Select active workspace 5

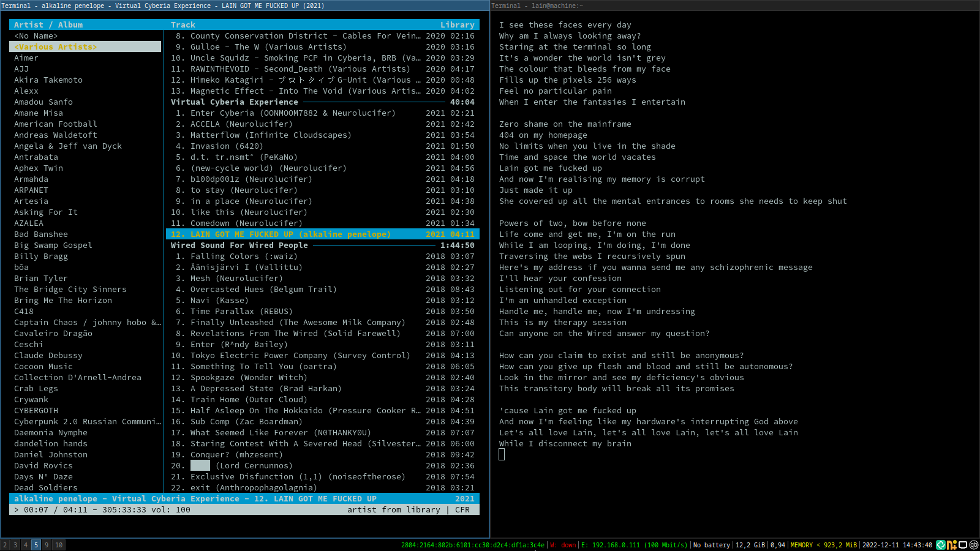pyautogui.click(x=36, y=545)
